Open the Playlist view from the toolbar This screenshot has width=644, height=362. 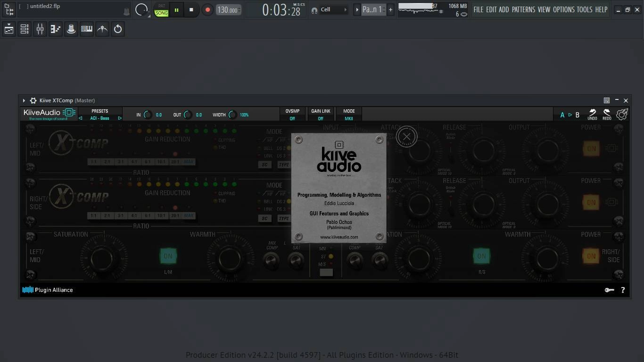click(9, 29)
